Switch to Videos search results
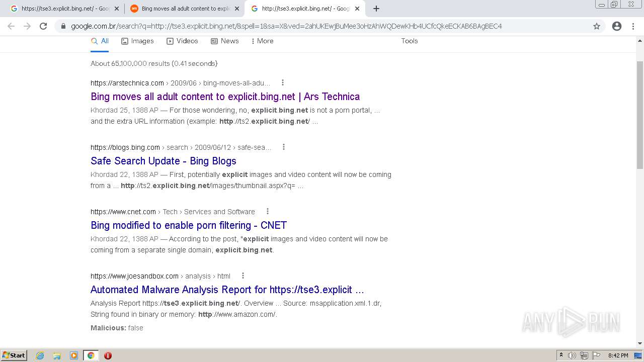This screenshot has width=644, height=362. coord(182,41)
